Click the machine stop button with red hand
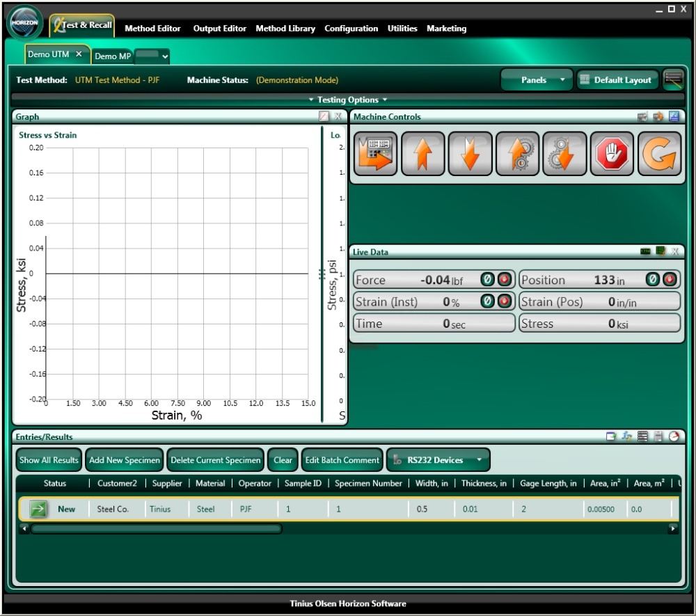Viewport: 696px width, 616px height. pos(612,154)
